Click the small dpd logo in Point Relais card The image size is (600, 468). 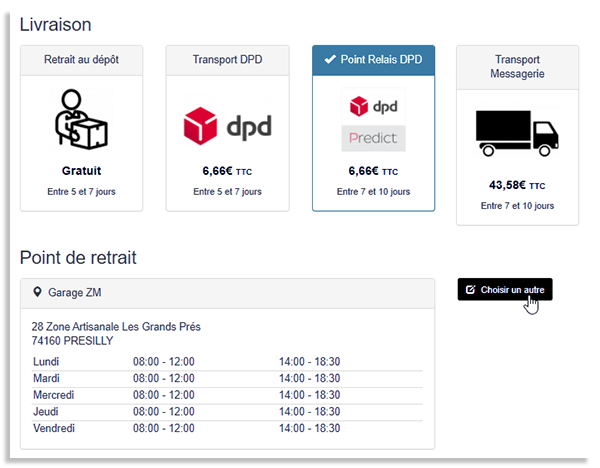373,105
